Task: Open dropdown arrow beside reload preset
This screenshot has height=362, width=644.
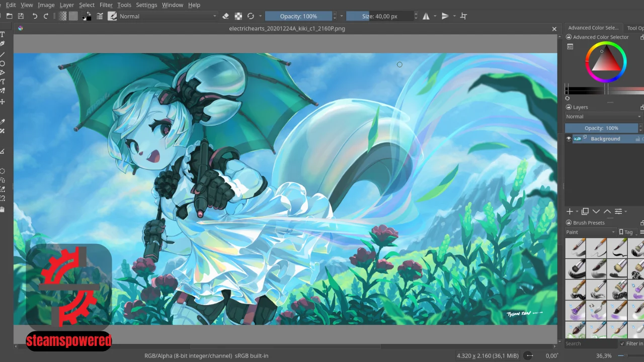Action: [260, 16]
